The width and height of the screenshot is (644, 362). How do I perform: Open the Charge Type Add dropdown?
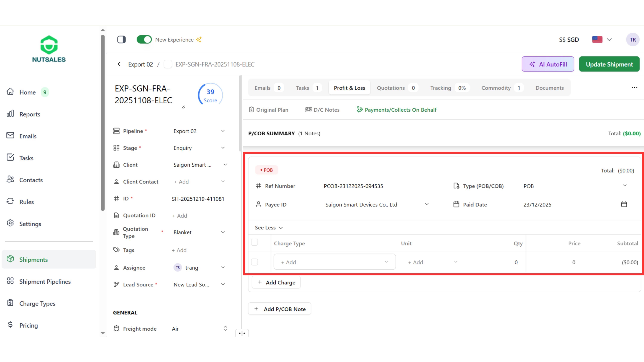point(335,262)
